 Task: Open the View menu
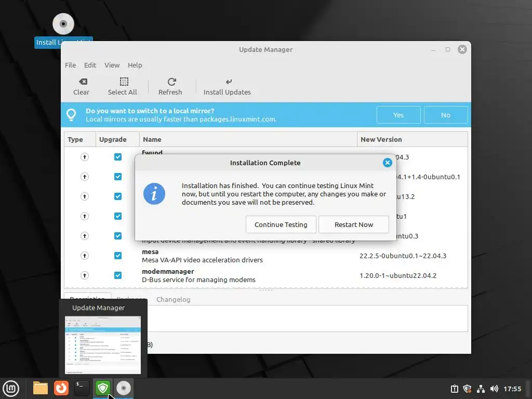point(112,65)
